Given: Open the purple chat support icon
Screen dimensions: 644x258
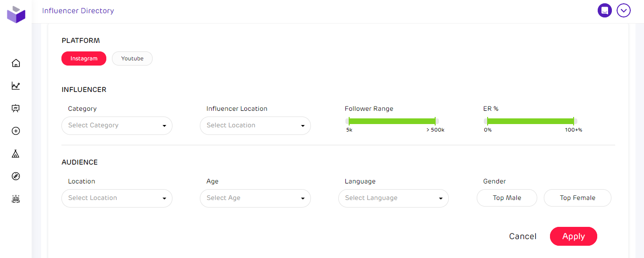Looking at the screenshot, I should click(x=604, y=10).
